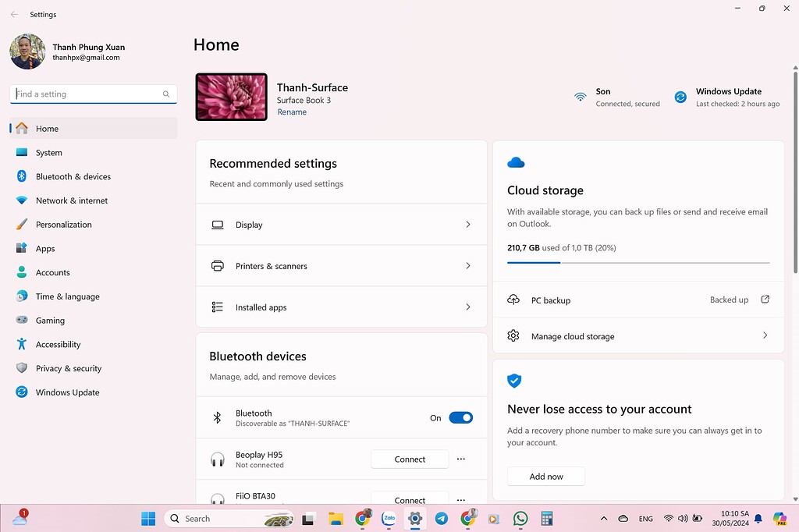Click the Display laptop icon
799x532 pixels.
click(x=218, y=225)
